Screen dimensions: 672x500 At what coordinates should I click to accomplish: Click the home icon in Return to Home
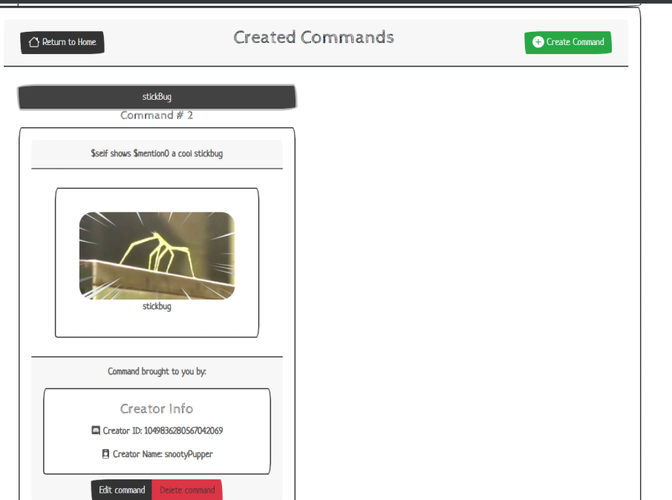point(34,42)
